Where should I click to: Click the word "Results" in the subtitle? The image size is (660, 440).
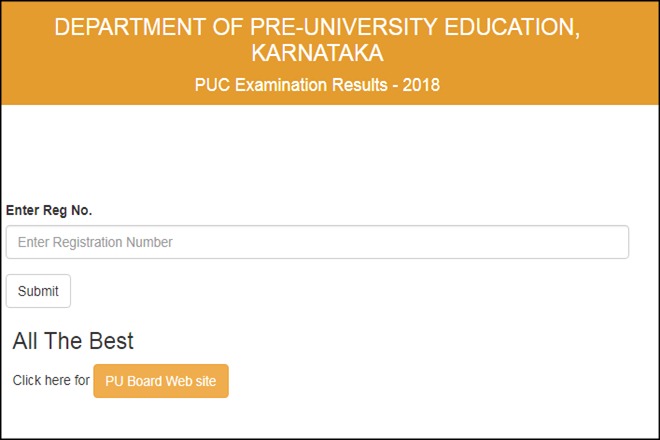[x=358, y=85]
